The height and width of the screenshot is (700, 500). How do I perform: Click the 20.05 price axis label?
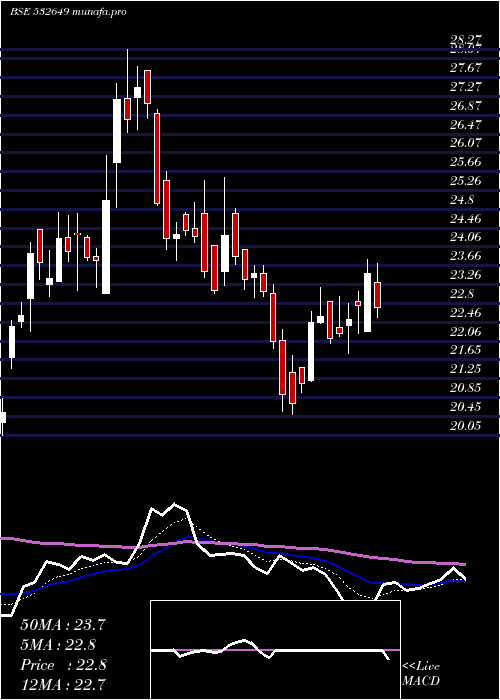466,426
